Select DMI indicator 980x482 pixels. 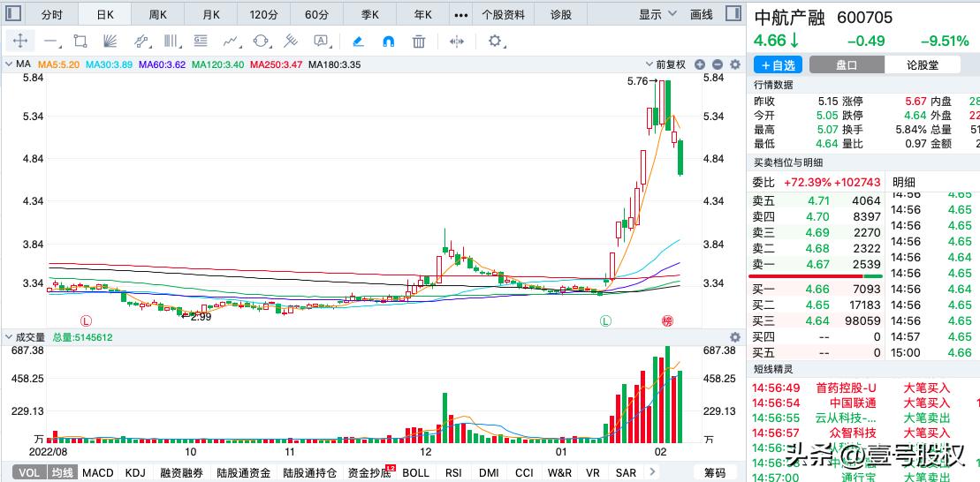(x=489, y=472)
